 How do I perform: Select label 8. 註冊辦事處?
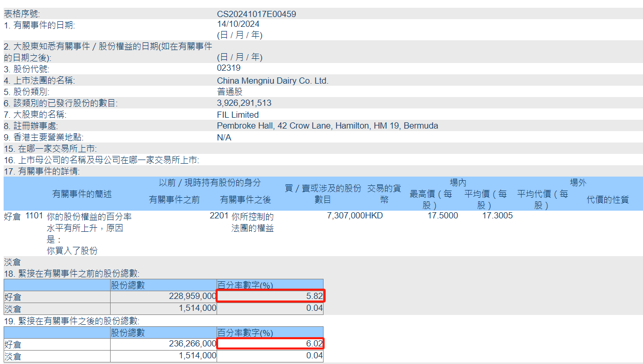coord(31,126)
